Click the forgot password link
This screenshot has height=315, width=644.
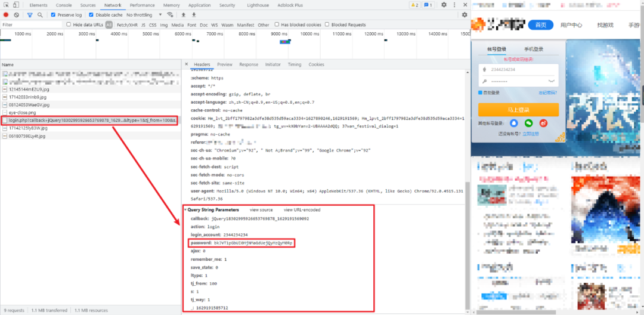click(x=547, y=93)
